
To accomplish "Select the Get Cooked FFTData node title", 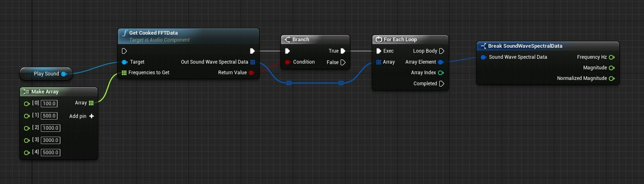I will tap(151, 33).
